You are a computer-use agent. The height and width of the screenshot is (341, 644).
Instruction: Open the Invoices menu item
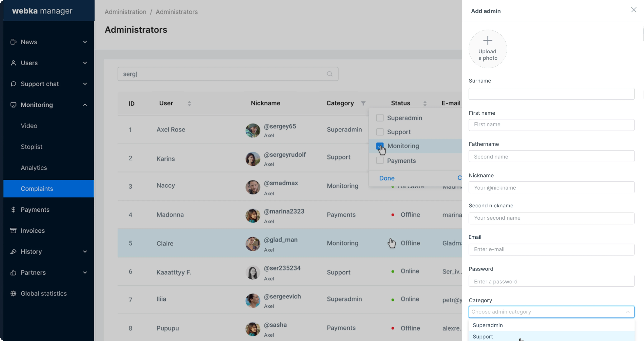point(33,231)
